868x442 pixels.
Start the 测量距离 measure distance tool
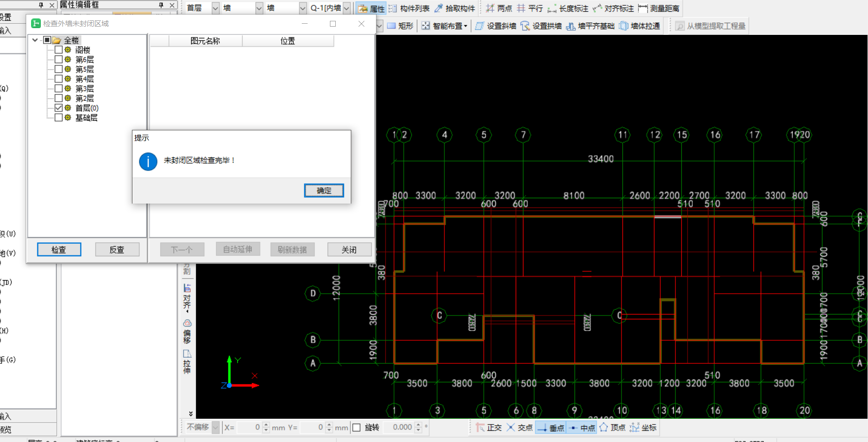[659, 8]
